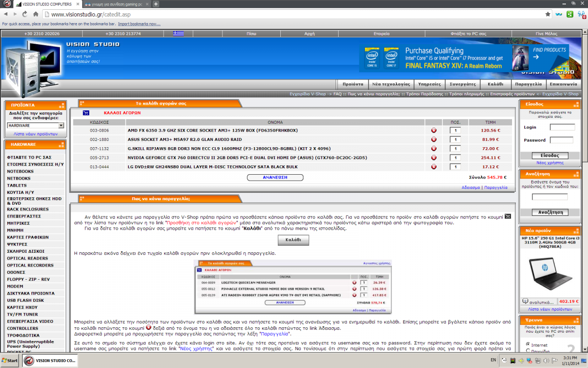Image resolution: width=588 pixels, height=368 pixels.
Task: Click the Είσοδος login button
Action: click(x=550, y=155)
